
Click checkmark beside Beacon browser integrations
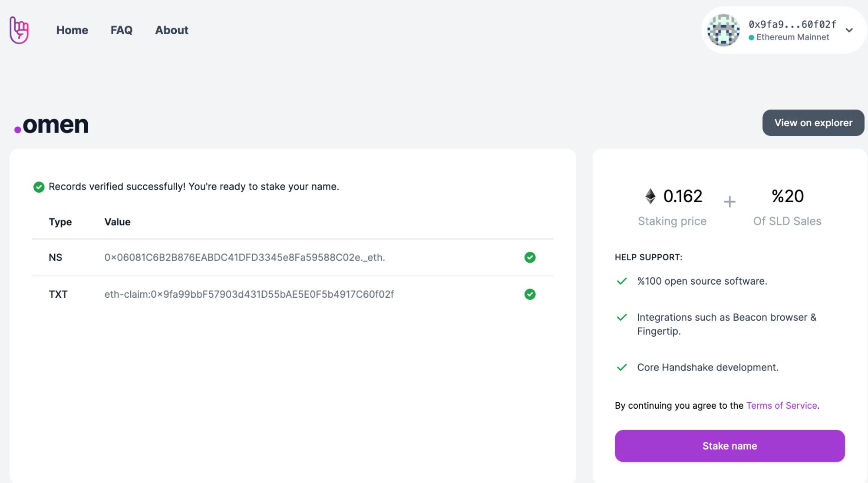[622, 317]
